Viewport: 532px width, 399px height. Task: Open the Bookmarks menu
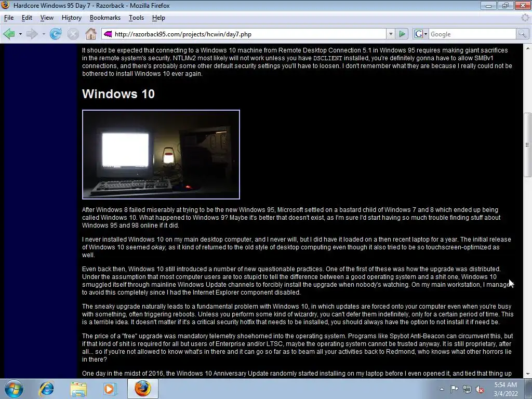point(105,18)
